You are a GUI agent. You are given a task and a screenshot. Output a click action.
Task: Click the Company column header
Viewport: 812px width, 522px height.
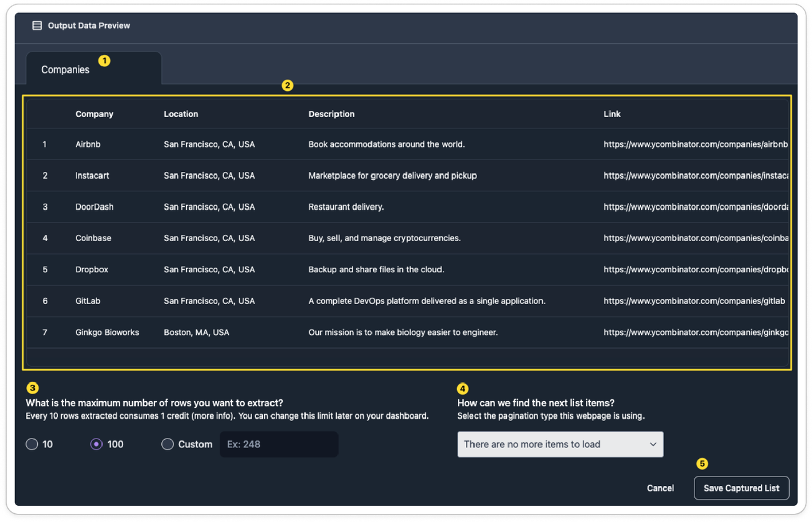point(94,114)
